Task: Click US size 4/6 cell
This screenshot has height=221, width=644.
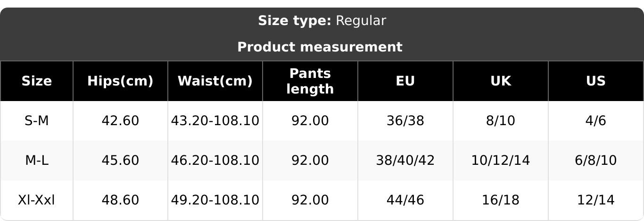Action: 595,121
